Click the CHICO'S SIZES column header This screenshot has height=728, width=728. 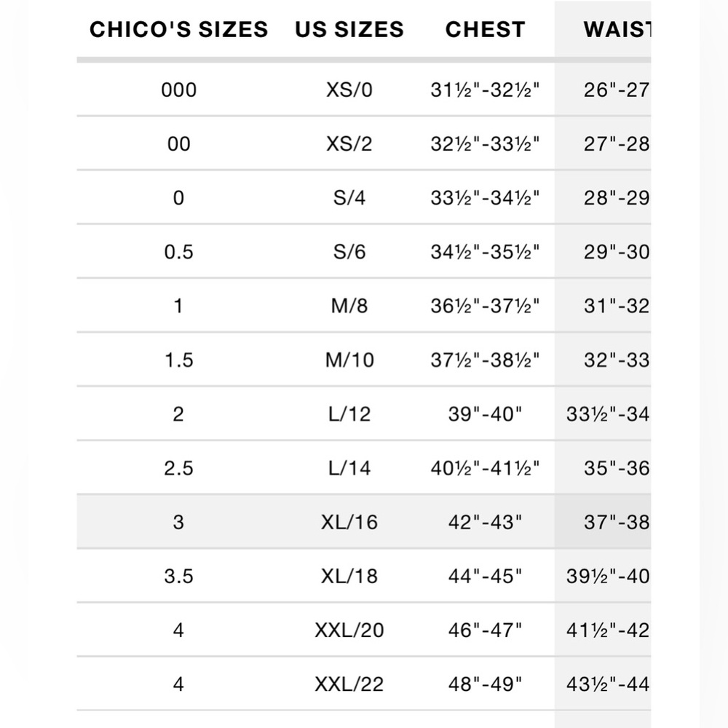[179, 29]
